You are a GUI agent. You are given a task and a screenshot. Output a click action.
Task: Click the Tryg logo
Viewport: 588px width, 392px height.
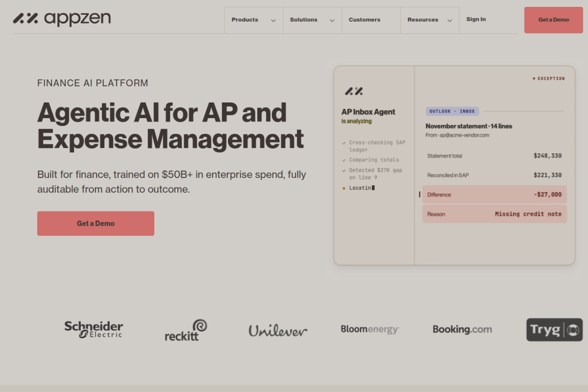coord(554,330)
